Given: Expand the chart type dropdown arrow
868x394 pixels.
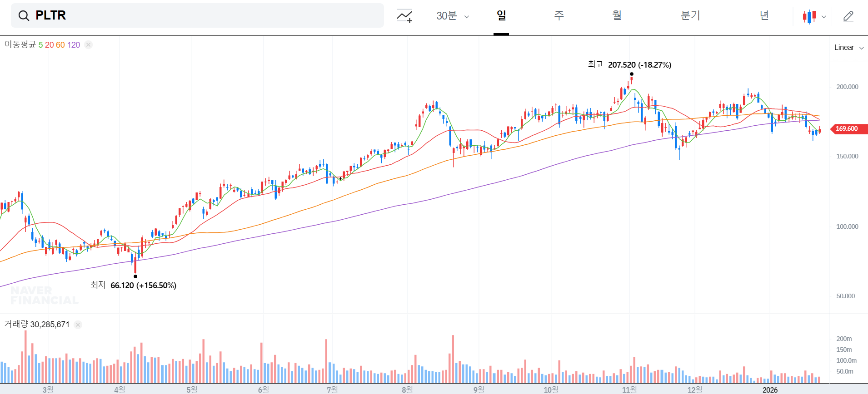Looking at the screenshot, I should tap(824, 17).
